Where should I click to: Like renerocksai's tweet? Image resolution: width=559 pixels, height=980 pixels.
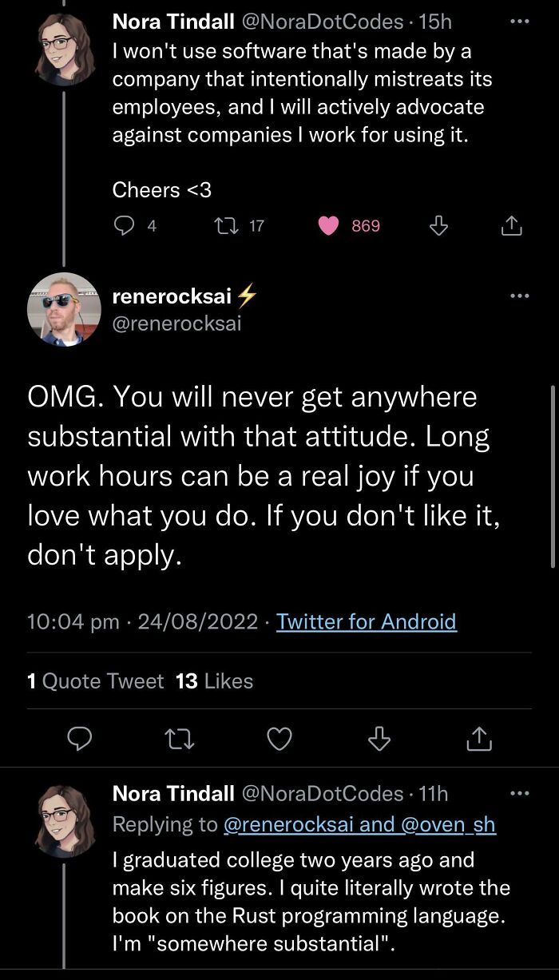click(279, 740)
